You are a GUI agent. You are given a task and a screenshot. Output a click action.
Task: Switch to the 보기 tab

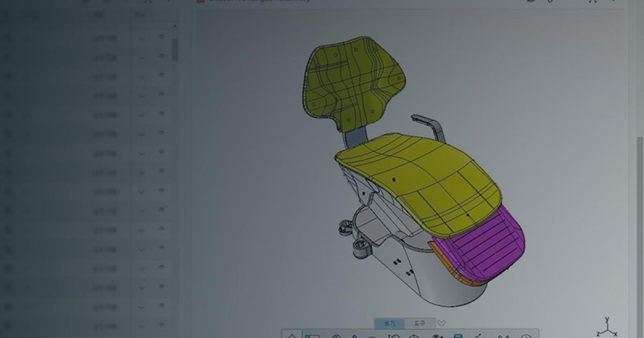(x=390, y=324)
